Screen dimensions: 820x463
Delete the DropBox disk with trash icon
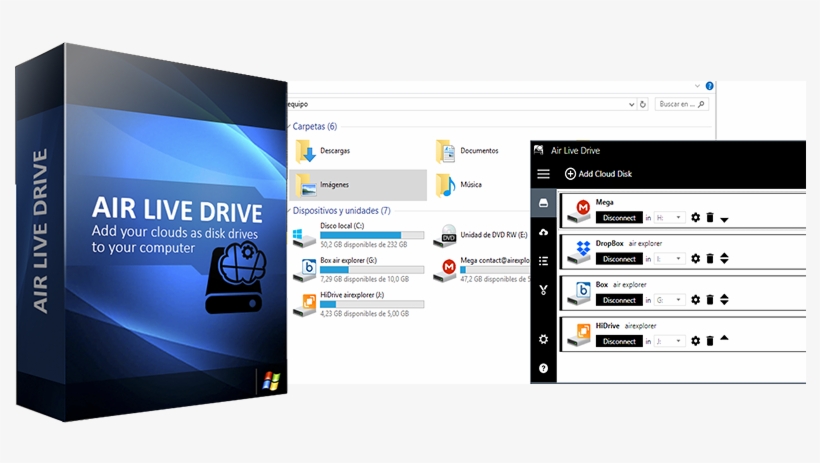[710, 258]
